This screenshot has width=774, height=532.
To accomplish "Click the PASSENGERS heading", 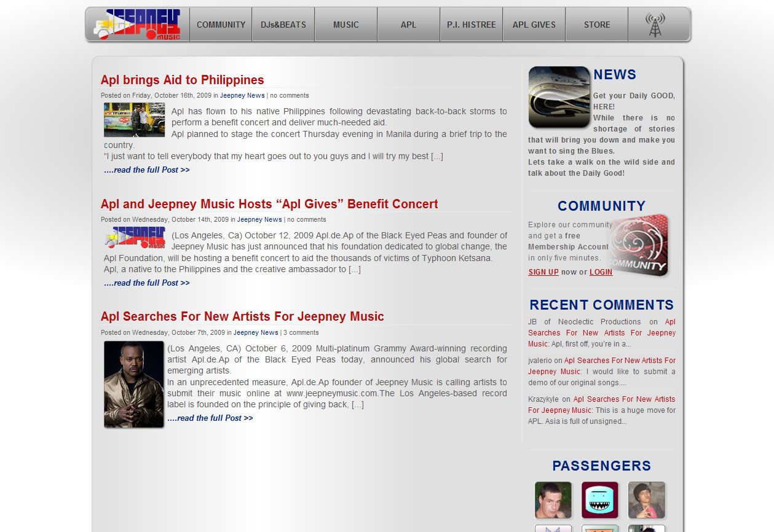I will point(602,466).
